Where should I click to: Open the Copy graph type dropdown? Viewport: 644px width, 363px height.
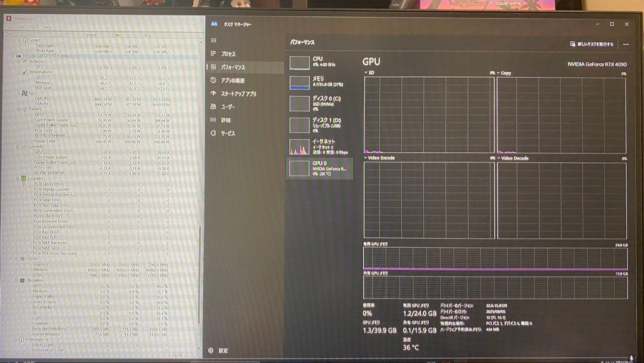pos(499,72)
